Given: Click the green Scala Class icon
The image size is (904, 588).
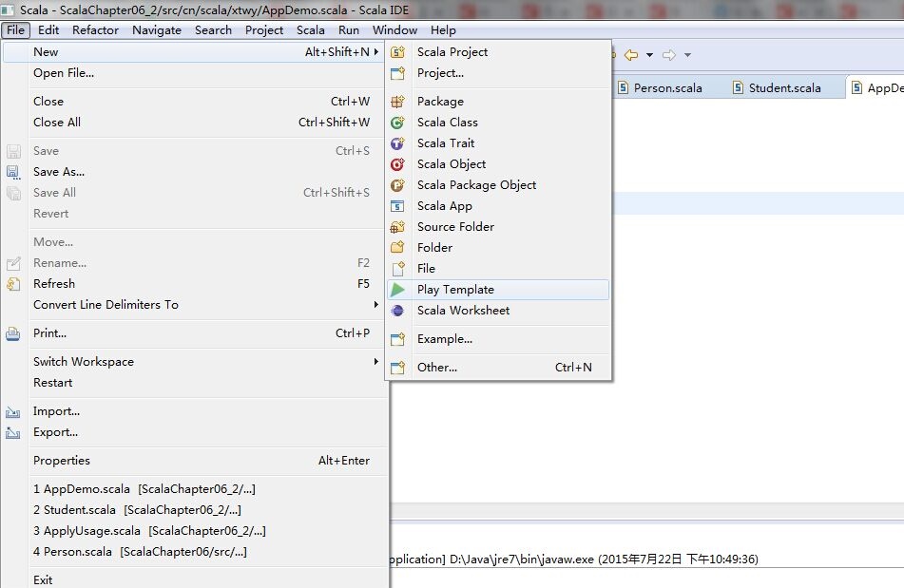Looking at the screenshot, I should [397, 123].
